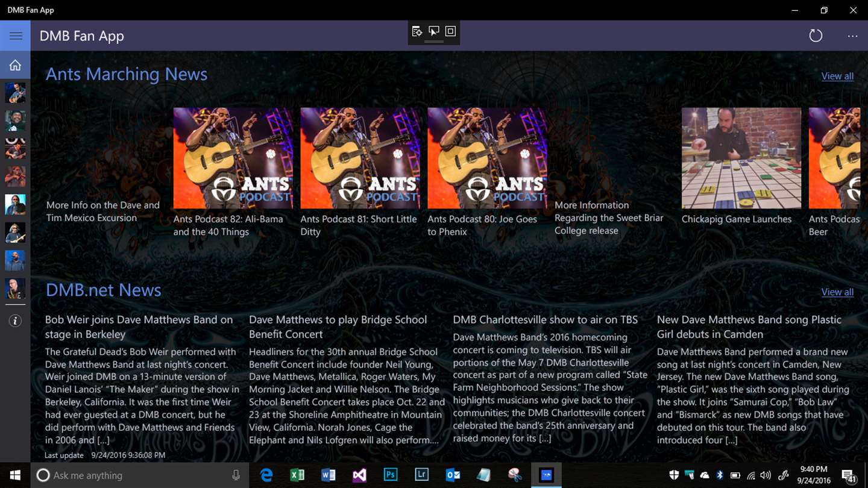The image size is (868, 488).
Task: Open 'DMB Charlottesville show to air on TBS'
Action: [545, 320]
